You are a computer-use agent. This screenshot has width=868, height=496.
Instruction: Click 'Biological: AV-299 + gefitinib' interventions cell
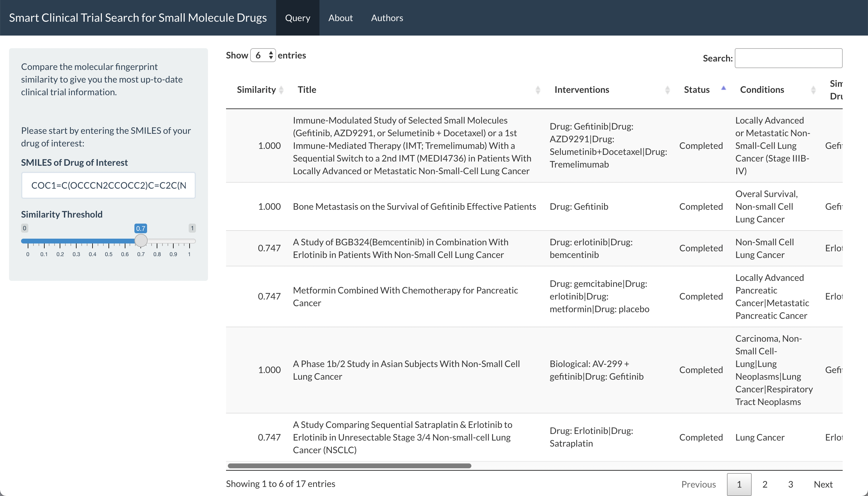pos(596,370)
